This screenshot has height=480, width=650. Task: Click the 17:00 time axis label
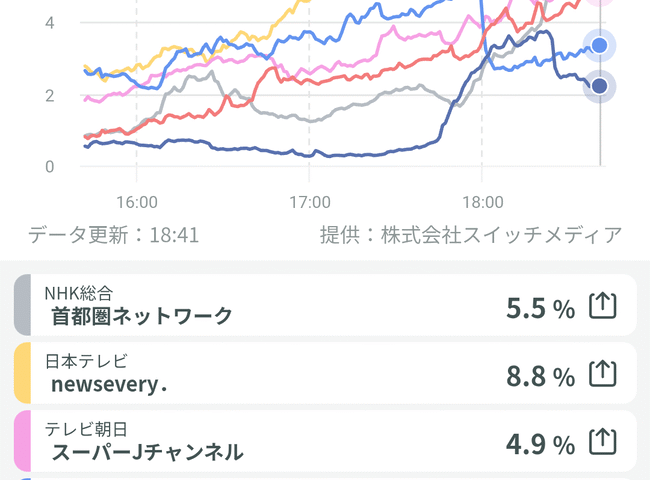tap(309, 201)
